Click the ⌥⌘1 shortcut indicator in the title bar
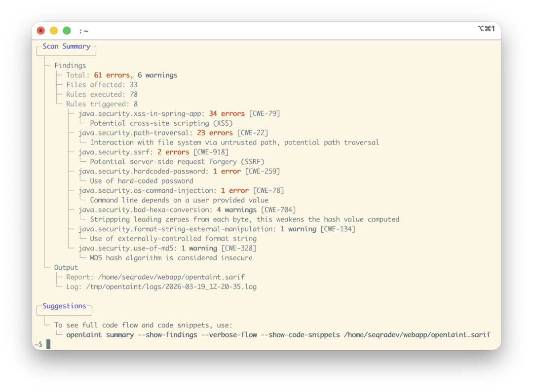The height and width of the screenshot is (392, 533). (x=486, y=29)
